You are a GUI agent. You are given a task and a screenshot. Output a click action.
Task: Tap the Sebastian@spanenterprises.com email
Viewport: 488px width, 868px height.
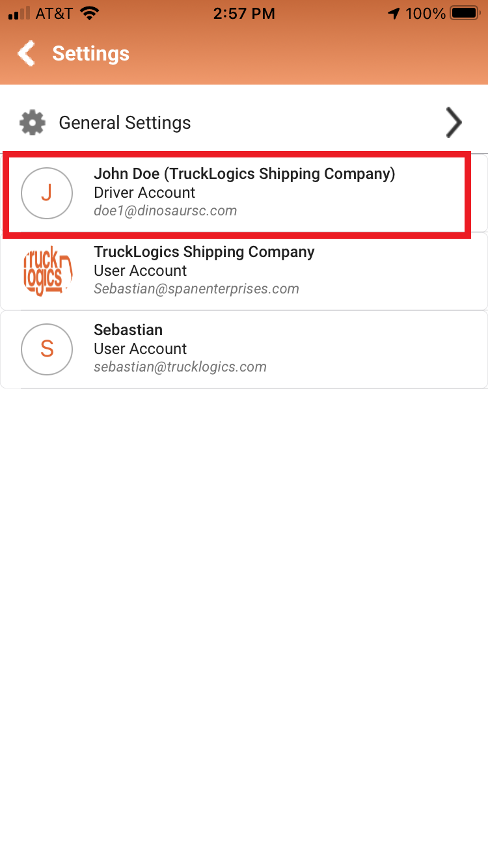197,289
